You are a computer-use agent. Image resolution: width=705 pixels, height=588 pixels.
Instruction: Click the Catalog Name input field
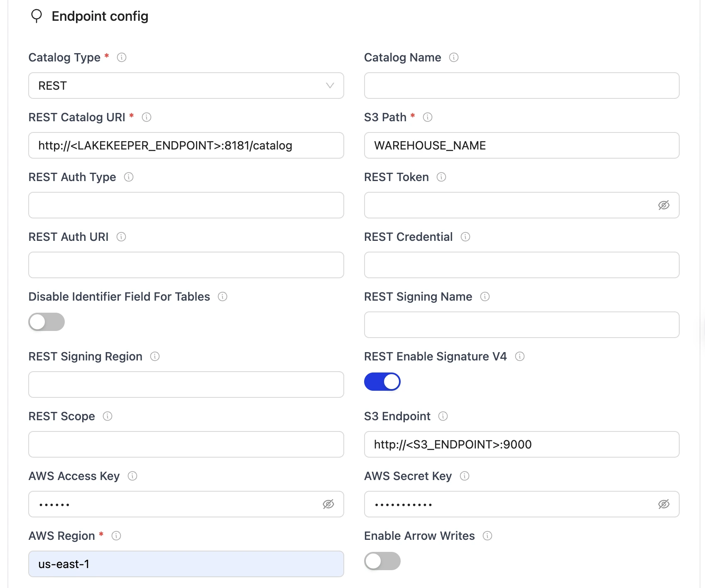point(522,86)
